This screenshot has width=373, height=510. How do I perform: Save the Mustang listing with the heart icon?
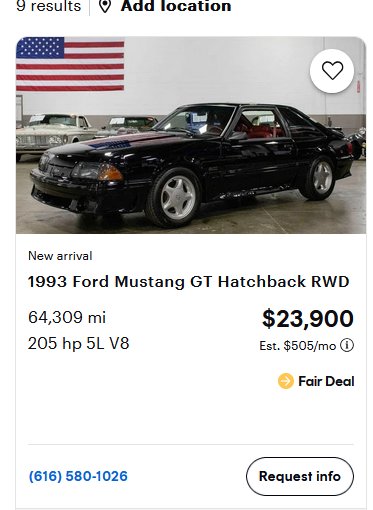coord(332,71)
